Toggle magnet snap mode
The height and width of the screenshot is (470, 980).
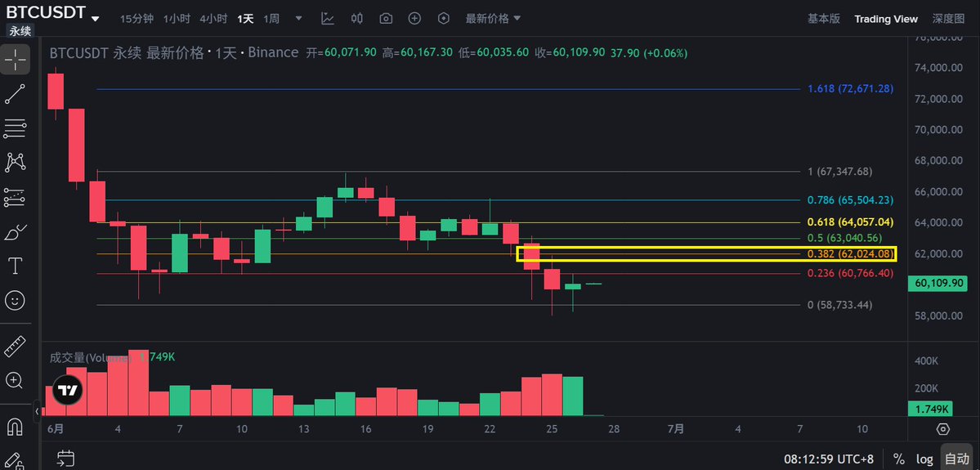pyautogui.click(x=15, y=427)
